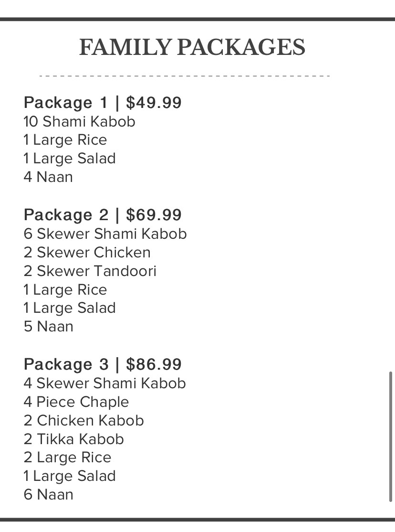
Task: Tap the 2 Skewer Chicken line
Action: tap(87, 253)
